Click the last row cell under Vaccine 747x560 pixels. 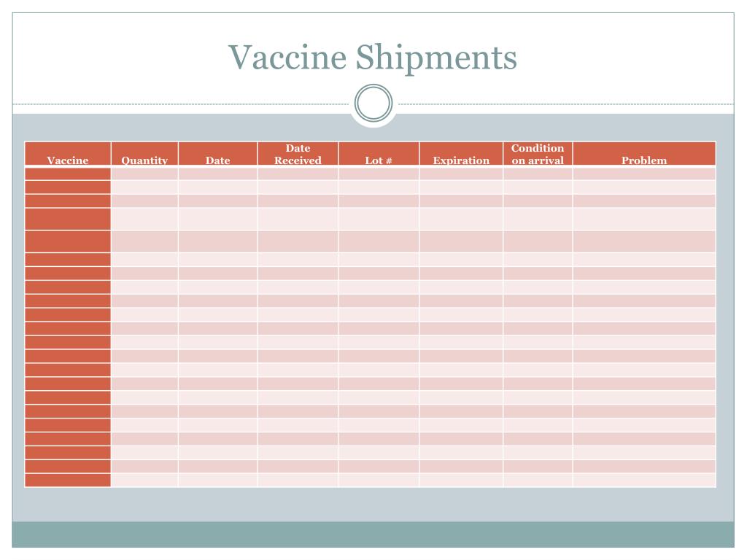click(68, 480)
